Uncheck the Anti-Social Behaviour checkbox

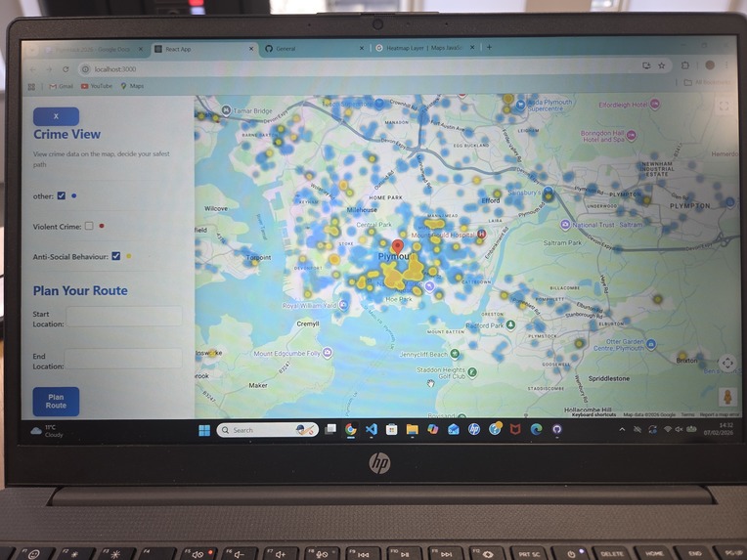[115, 256]
